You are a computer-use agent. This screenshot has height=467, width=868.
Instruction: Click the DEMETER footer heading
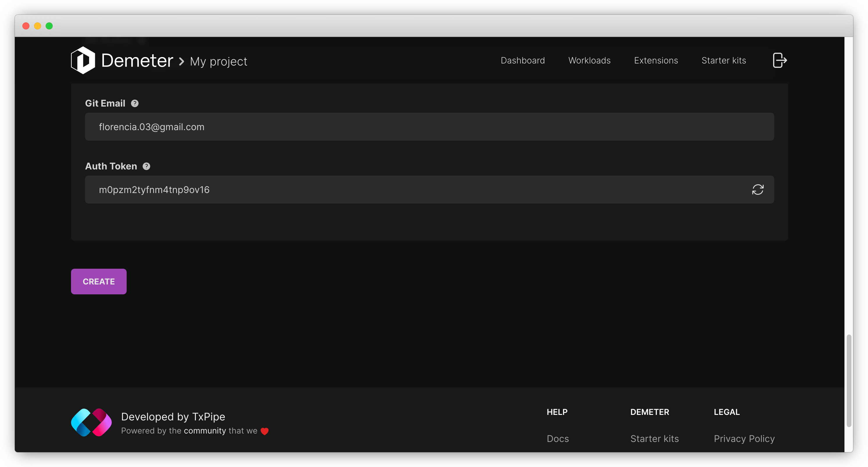[649, 412]
